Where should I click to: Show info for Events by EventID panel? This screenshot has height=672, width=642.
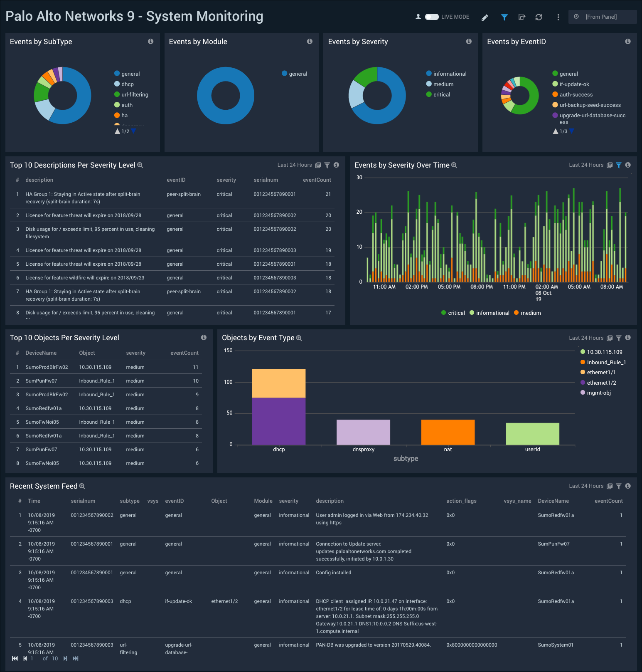coord(628,41)
